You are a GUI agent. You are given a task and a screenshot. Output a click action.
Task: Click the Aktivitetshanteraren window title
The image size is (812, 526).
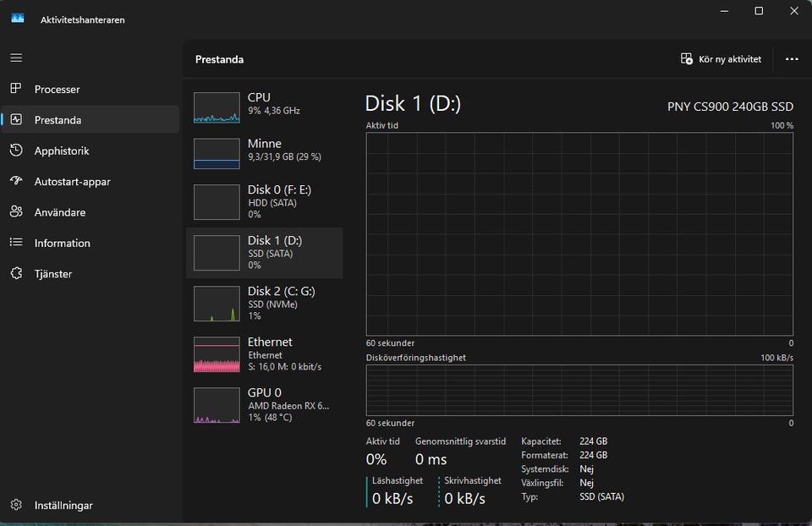pyautogui.click(x=83, y=20)
